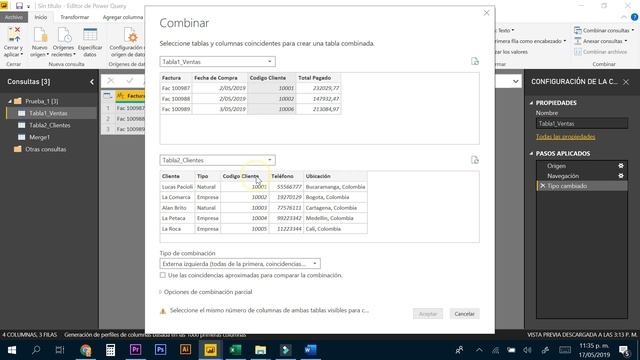Screen dimensions: 640x360
Task: Open Premiere Pro from the taskbar
Action: point(136,350)
